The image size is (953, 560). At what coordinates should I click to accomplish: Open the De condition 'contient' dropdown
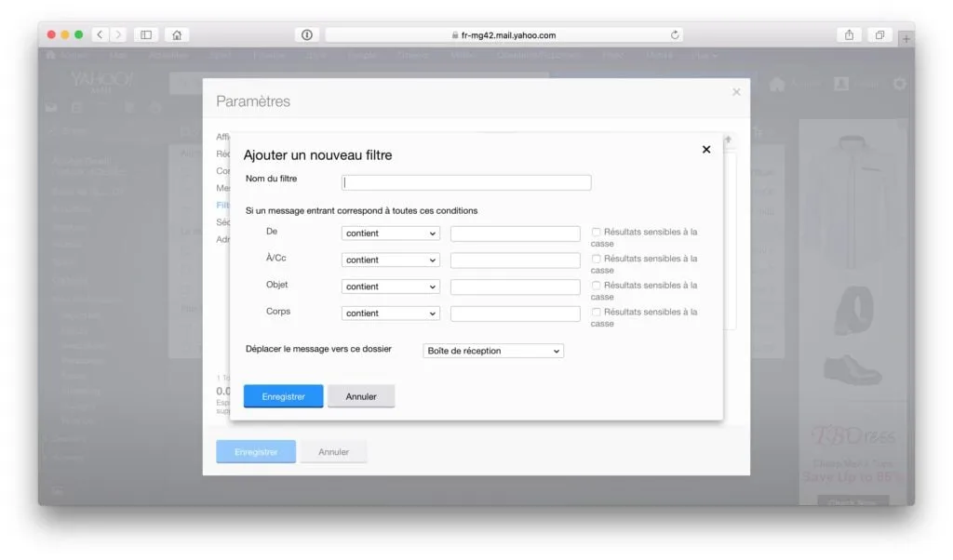(390, 233)
